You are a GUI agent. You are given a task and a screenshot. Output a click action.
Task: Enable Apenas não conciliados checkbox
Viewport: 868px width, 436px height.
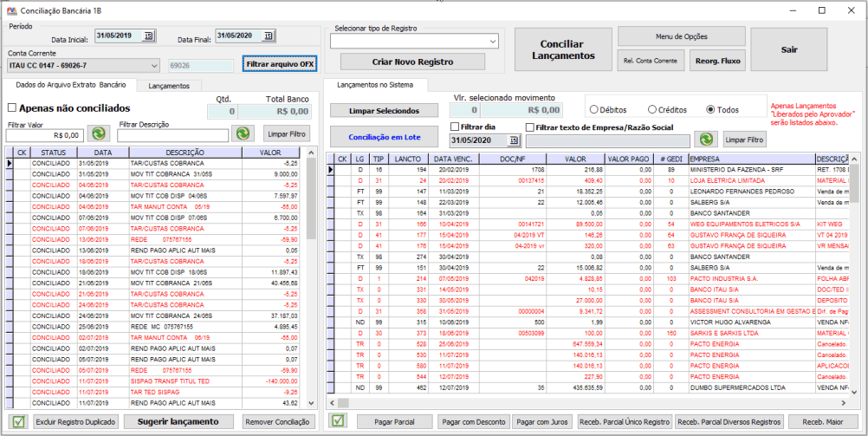[12, 108]
